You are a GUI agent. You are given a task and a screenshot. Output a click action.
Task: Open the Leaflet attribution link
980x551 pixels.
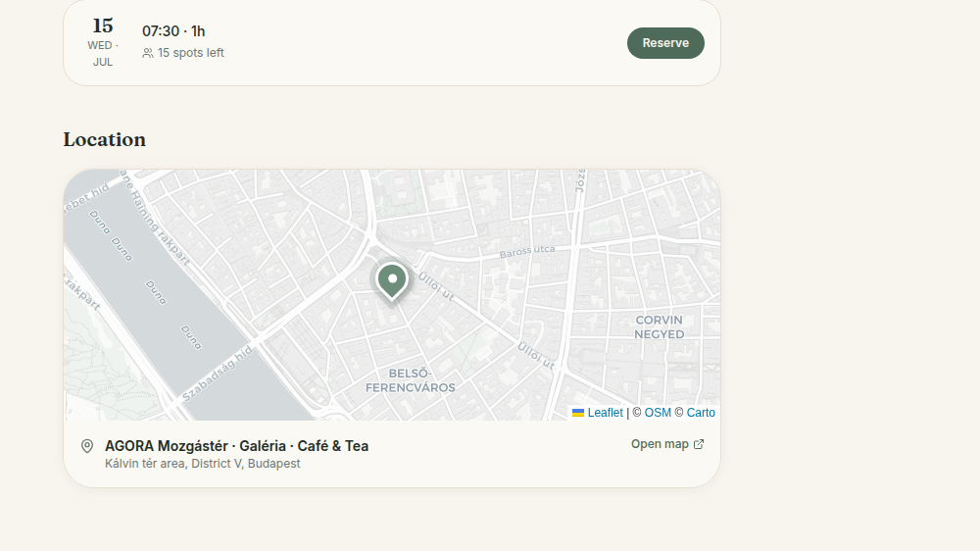click(x=605, y=413)
